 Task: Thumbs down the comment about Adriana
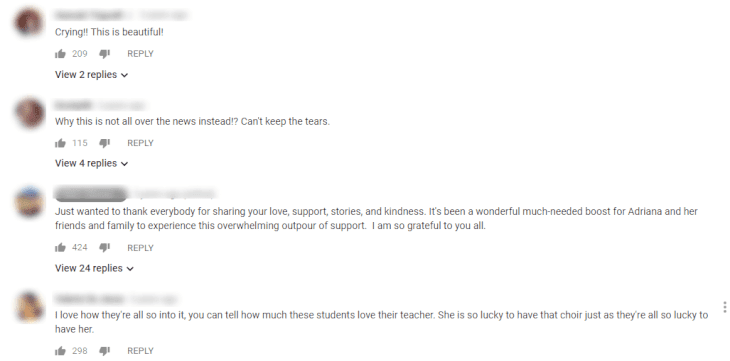pyautogui.click(x=105, y=248)
